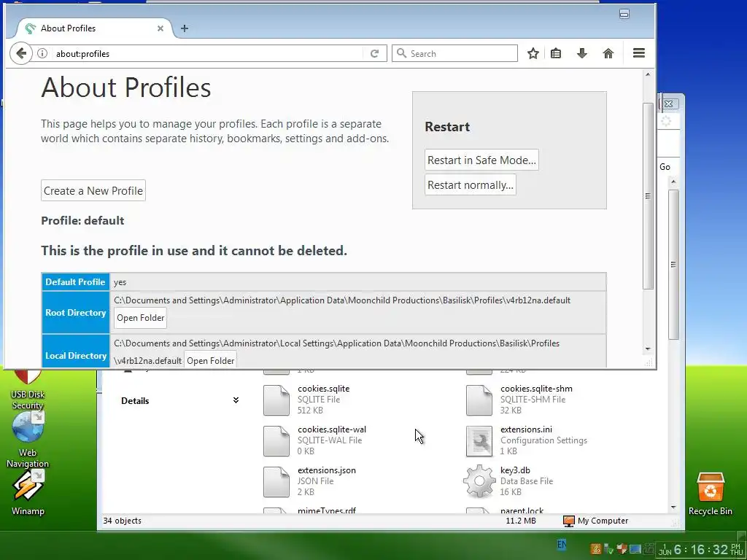Viewport: 747px width, 560px height.
Task: Bookmark this page with the star icon
Action: [x=533, y=53]
